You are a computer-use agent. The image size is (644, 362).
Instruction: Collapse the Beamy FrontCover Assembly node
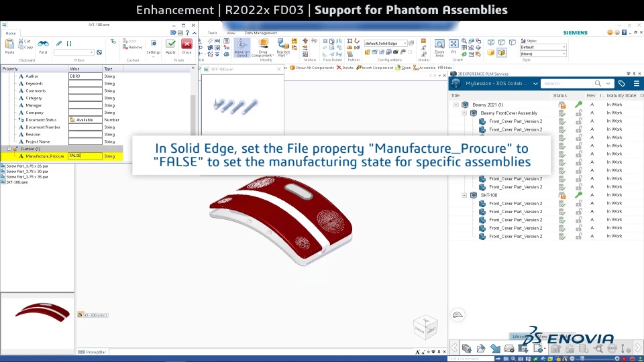click(464, 113)
